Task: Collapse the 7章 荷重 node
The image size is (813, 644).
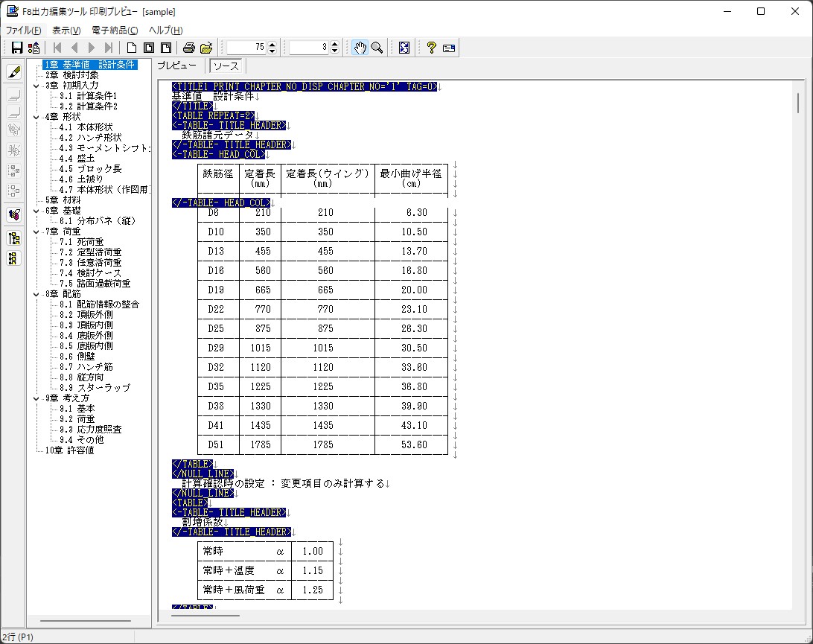Action: (36, 232)
